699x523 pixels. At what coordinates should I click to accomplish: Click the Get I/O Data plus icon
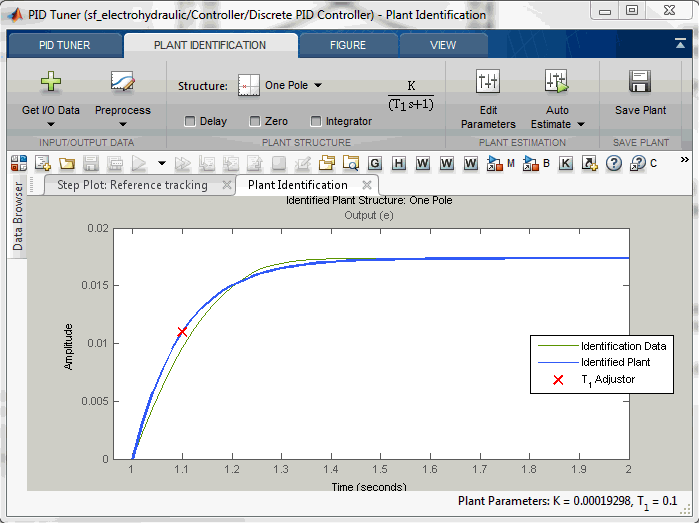pos(50,82)
